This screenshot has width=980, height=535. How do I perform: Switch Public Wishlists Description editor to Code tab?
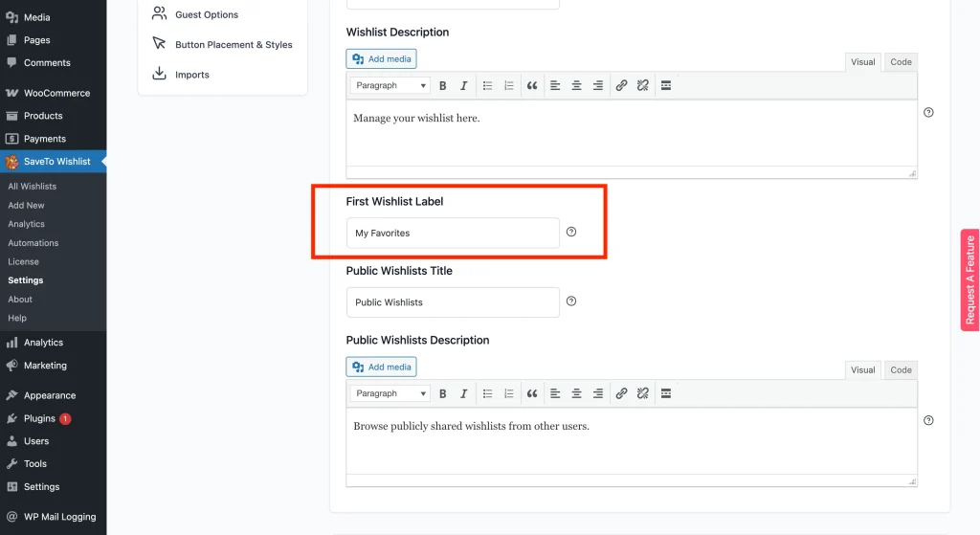click(x=901, y=370)
